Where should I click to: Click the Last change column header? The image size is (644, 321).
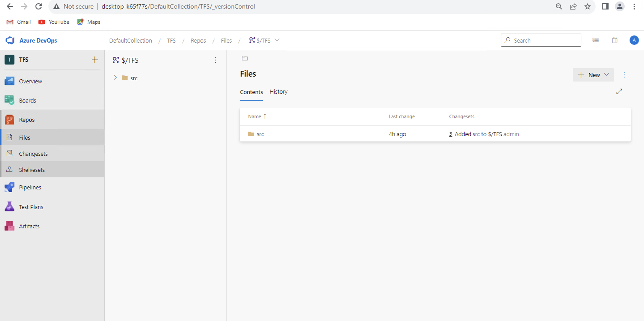(x=402, y=116)
